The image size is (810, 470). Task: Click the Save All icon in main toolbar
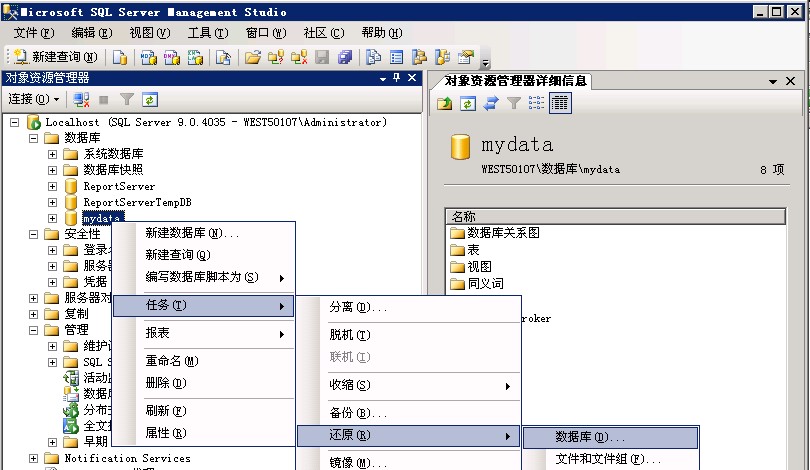coord(345,57)
